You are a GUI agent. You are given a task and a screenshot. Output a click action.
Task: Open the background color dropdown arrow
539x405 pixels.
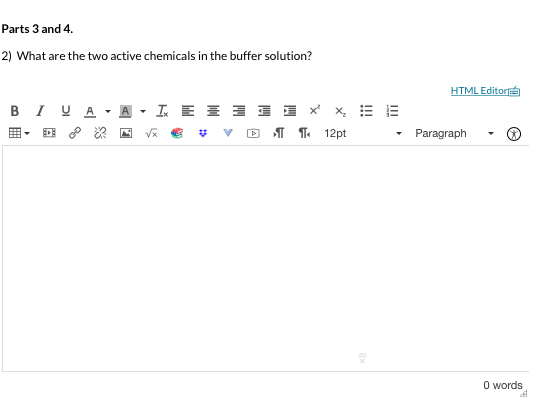tap(143, 111)
